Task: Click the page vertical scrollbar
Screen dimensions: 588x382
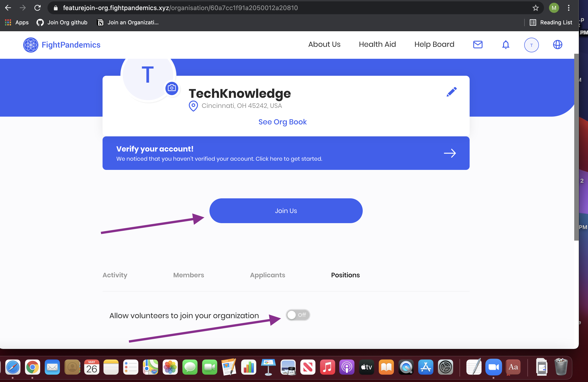Action: coord(576,147)
